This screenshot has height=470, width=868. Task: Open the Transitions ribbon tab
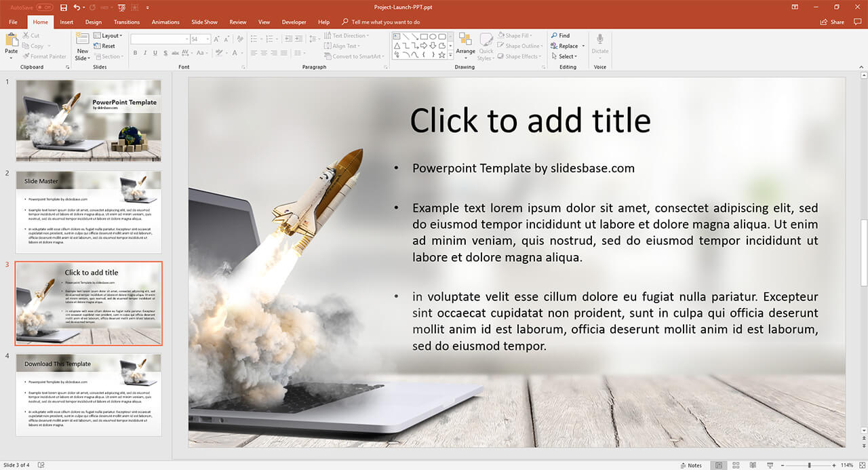[x=127, y=22]
